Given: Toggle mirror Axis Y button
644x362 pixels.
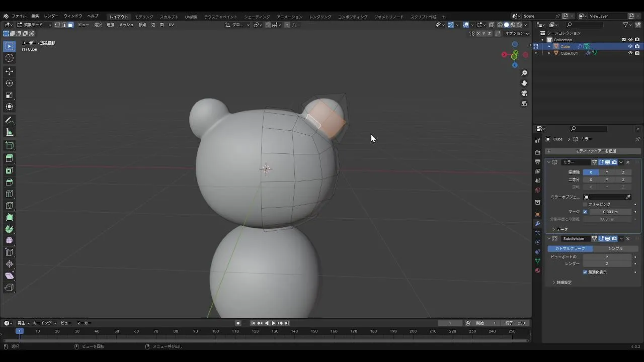Looking at the screenshot, I should (607, 172).
